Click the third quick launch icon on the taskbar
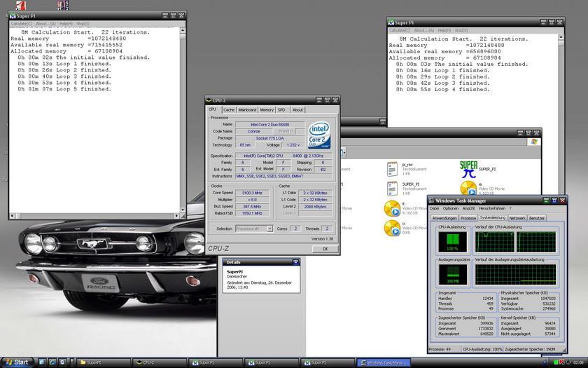 tap(62, 362)
